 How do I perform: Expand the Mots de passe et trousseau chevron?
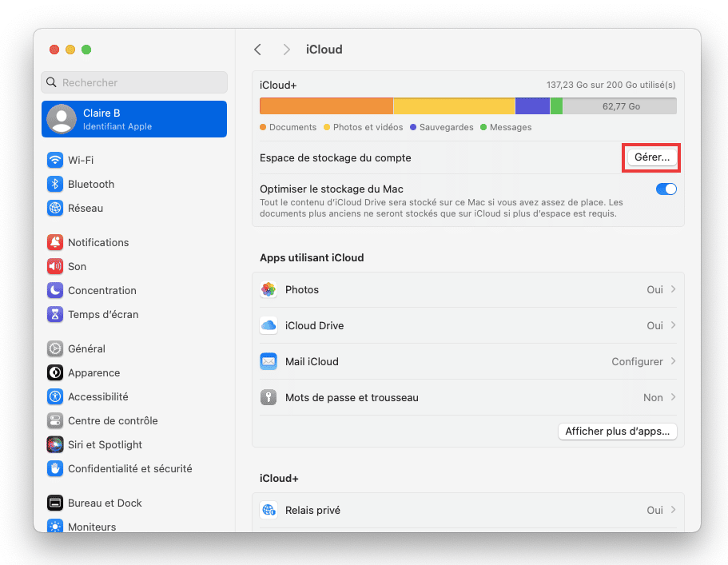[673, 397]
